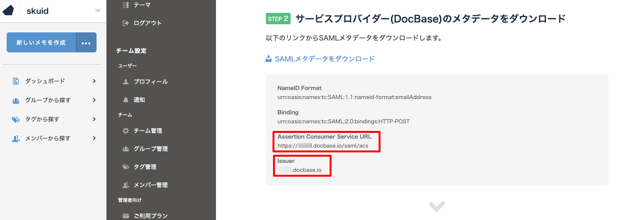Click the メンバー管理 person icon

pyautogui.click(x=126, y=185)
